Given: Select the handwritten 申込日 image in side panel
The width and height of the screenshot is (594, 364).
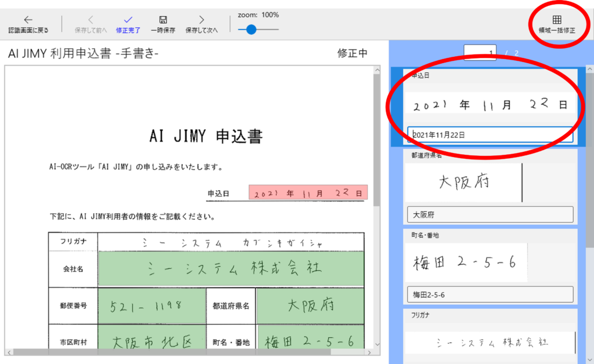Looking at the screenshot, I should tap(490, 104).
